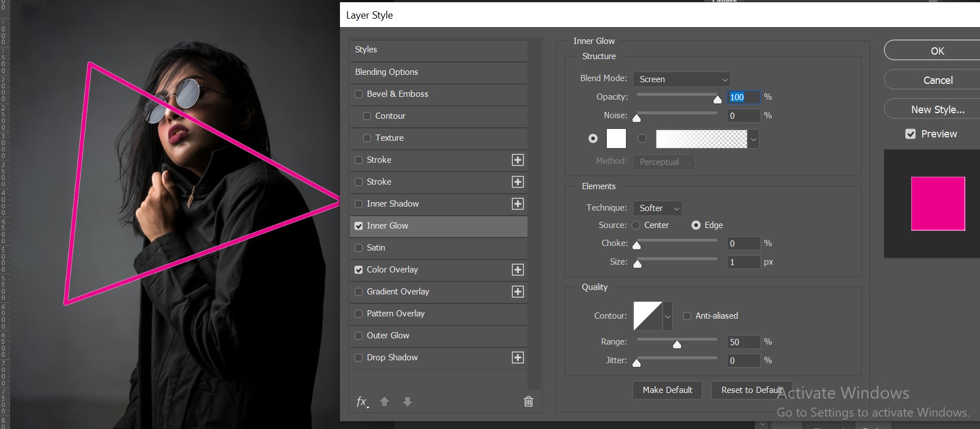Click the Contour curve thumbnail
This screenshot has height=429, width=980.
click(648, 316)
